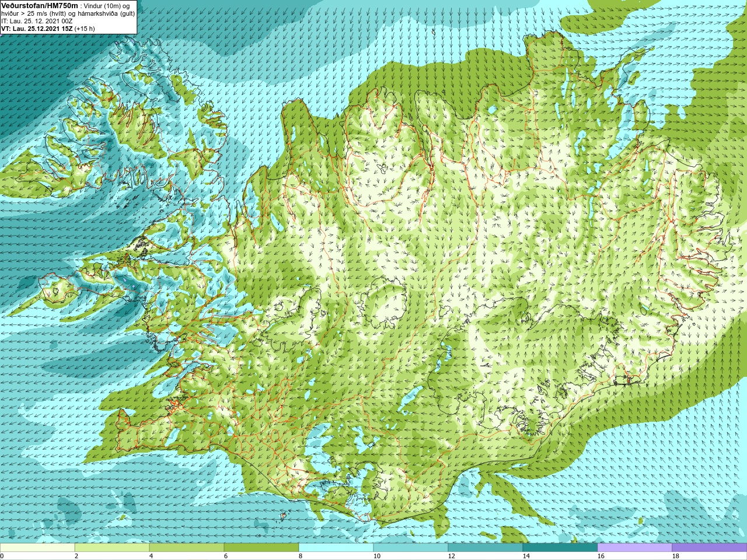Screen dimensions: 747x560
Task: Click the legend scale label '16'
Action: tap(601, 556)
